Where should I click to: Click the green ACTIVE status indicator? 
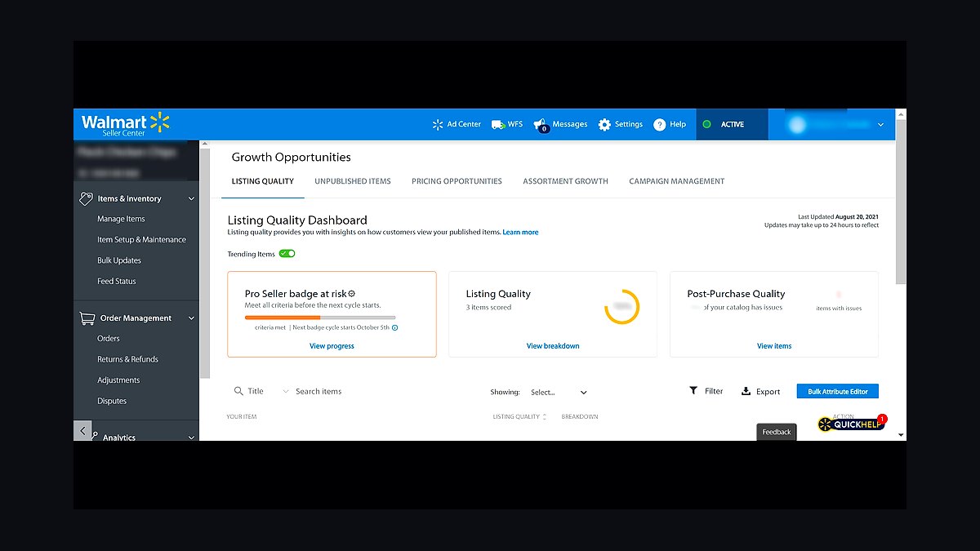click(706, 125)
